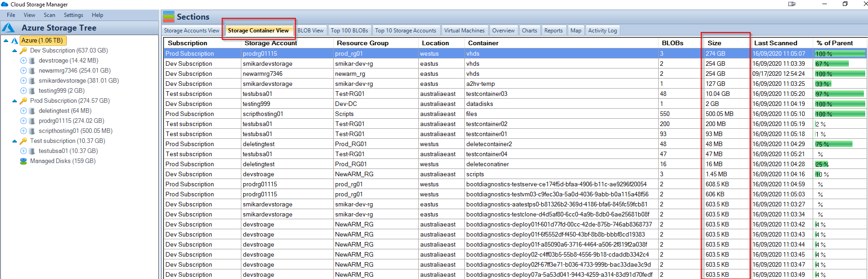Open the Top 100 BLOBs tab
The image size is (868, 279).
pyautogui.click(x=349, y=31)
